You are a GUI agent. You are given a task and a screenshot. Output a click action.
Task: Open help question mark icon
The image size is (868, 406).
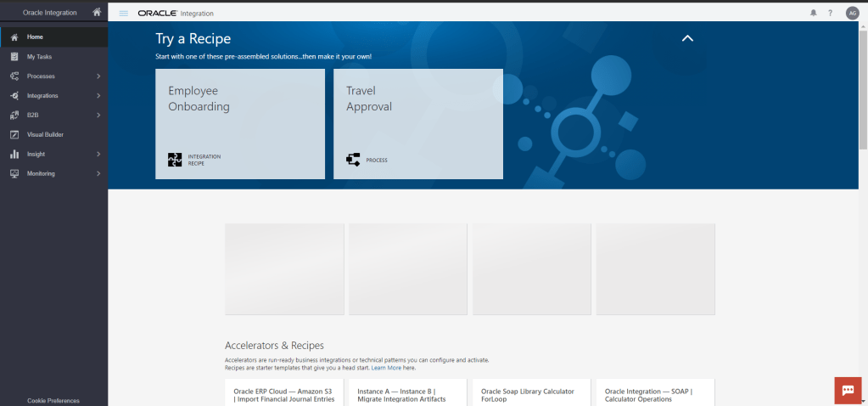[x=831, y=13]
